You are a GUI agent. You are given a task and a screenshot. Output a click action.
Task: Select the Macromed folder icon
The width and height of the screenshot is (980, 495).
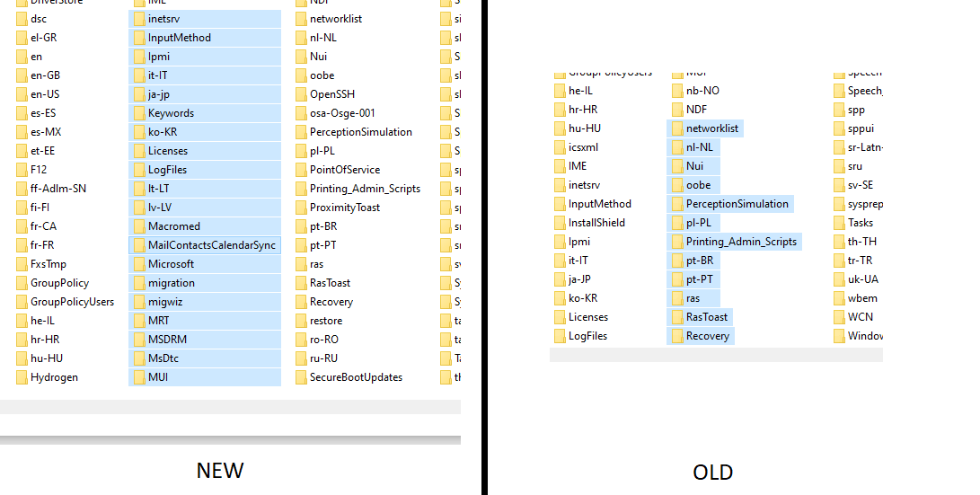(x=139, y=226)
